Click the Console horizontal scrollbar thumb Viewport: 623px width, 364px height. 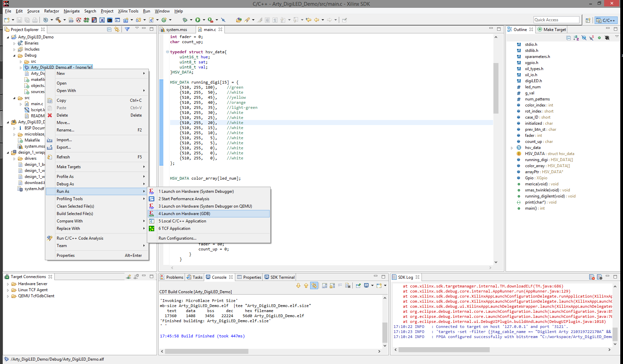[207, 351]
